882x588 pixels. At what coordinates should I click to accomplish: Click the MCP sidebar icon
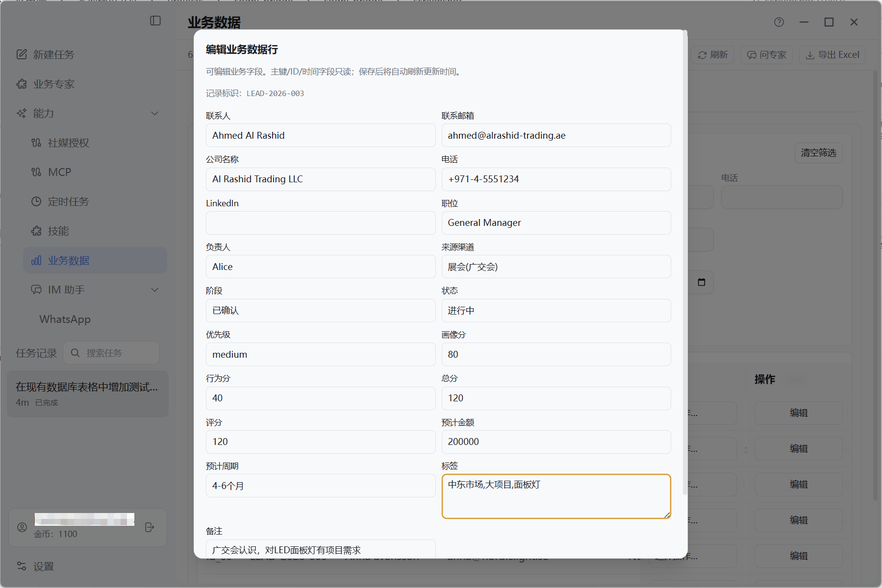[x=36, y=172]
